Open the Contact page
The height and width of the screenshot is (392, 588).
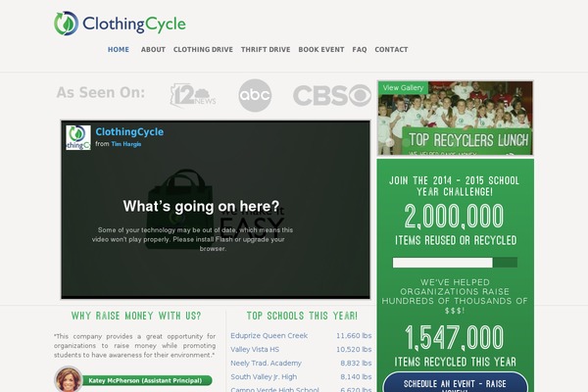click(391, 50)
